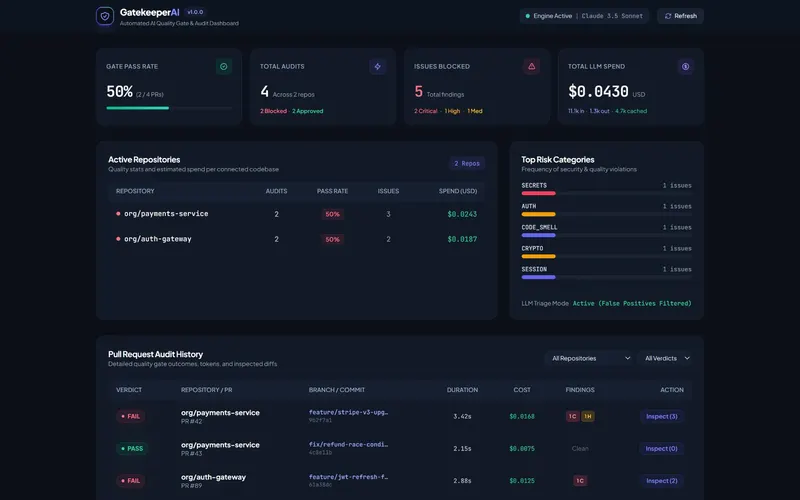The image size is (800, 500).
Task: Click the Refresh button
Action: (681, 16)
